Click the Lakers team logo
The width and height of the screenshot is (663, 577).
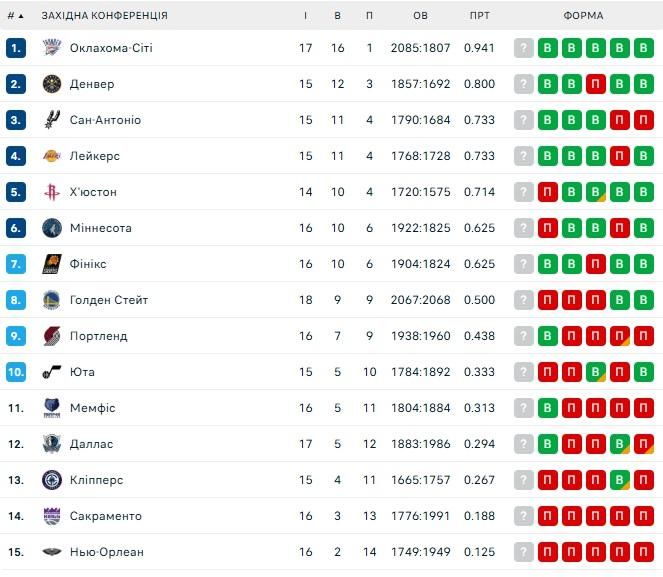[52, 156]
